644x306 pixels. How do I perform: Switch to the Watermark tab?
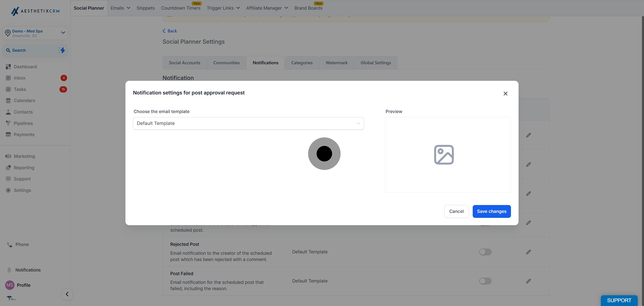click(337, 62)
